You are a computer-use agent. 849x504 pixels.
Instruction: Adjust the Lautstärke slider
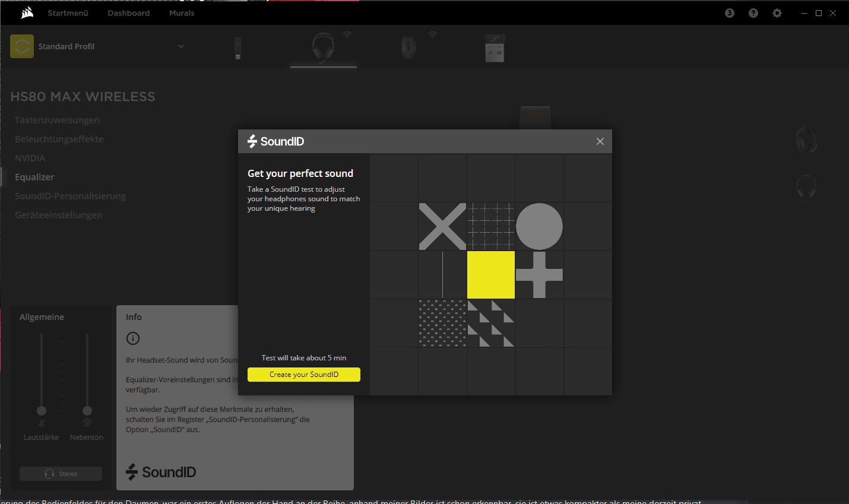(42, 411)
